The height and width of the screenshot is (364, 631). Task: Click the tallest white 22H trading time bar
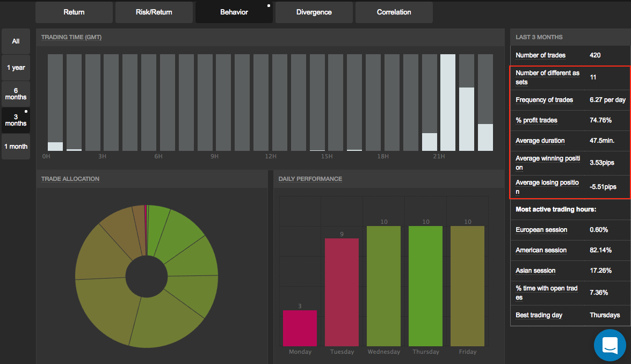point(448,103)
